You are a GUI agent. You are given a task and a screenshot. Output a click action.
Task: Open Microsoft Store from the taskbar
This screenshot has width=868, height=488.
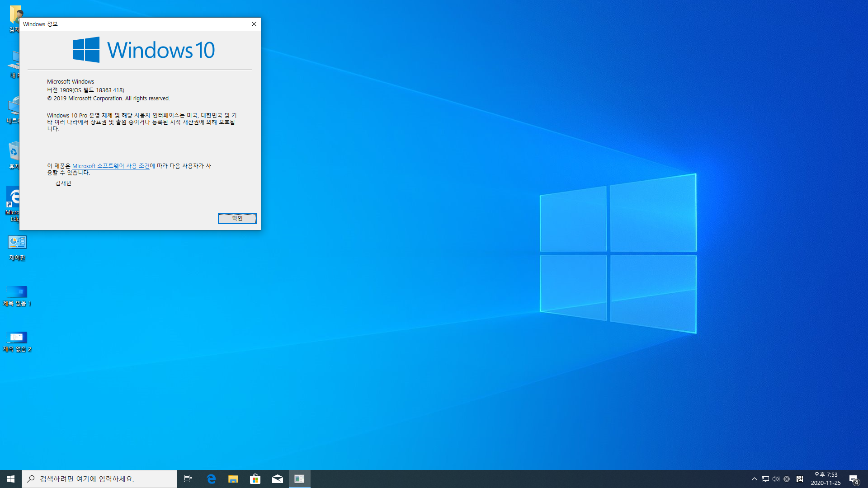coord(255,479)
